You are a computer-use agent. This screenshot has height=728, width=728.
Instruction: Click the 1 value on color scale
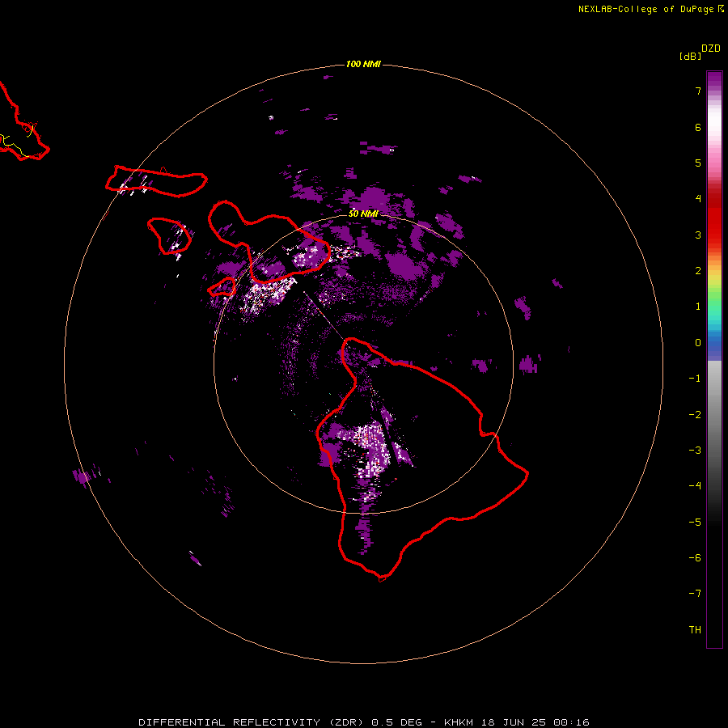pos(698,307)
